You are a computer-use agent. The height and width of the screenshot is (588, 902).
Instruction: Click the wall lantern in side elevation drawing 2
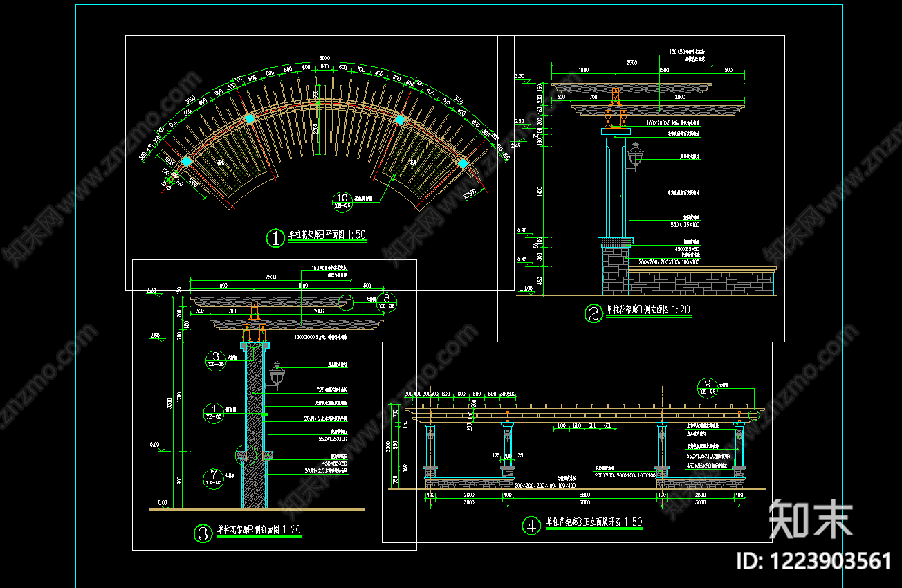click(x=636, y=156)
